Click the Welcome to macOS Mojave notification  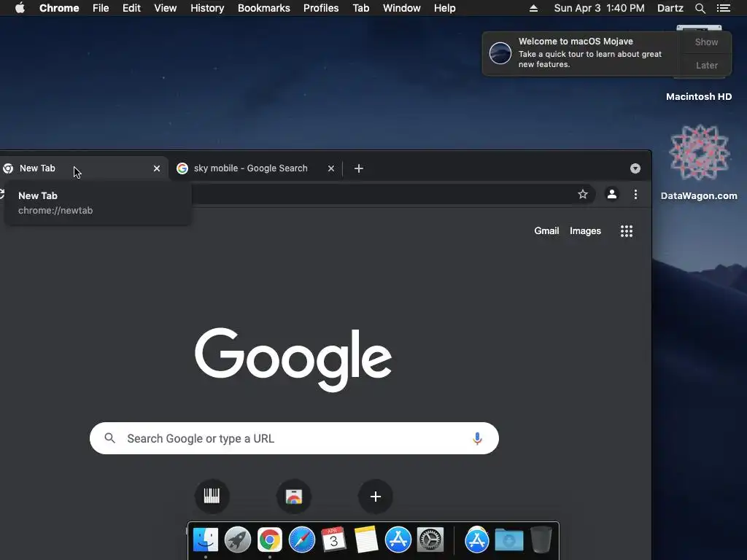point(581,53)
